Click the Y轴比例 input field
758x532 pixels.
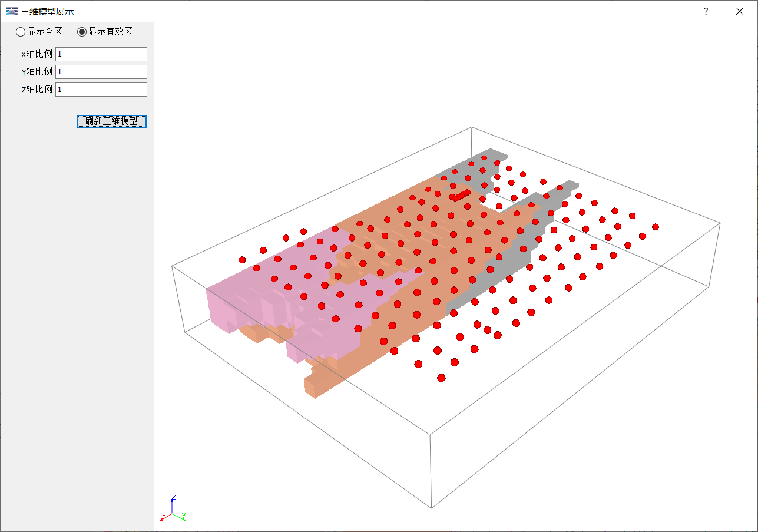pos(101,72)
